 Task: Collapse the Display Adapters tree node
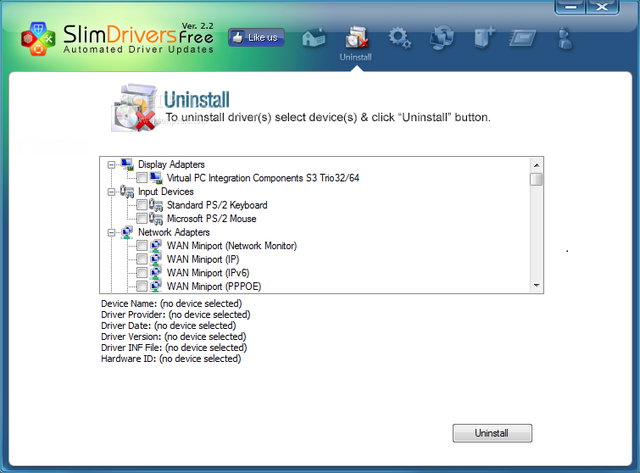coord(111,165)
